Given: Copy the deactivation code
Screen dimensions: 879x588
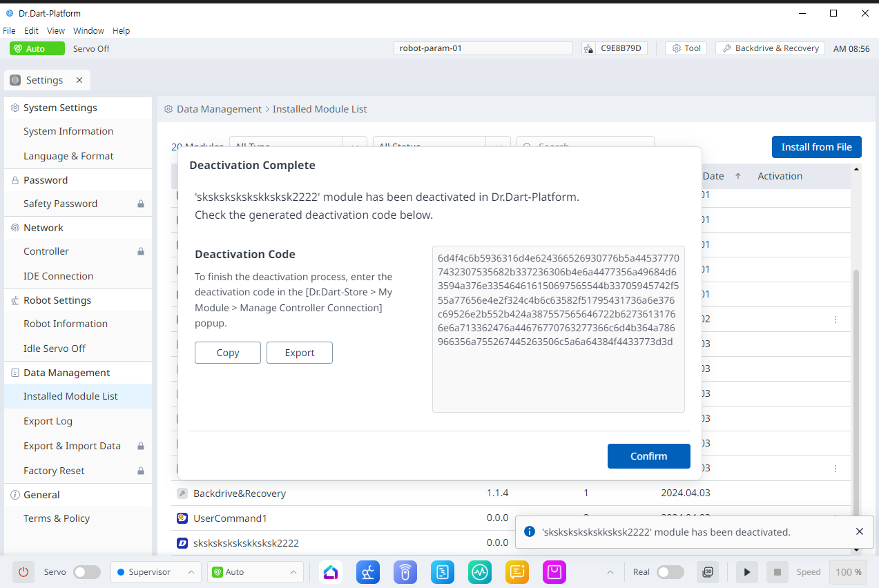Looking at the screenshot, I should click(x=228, y=353).
